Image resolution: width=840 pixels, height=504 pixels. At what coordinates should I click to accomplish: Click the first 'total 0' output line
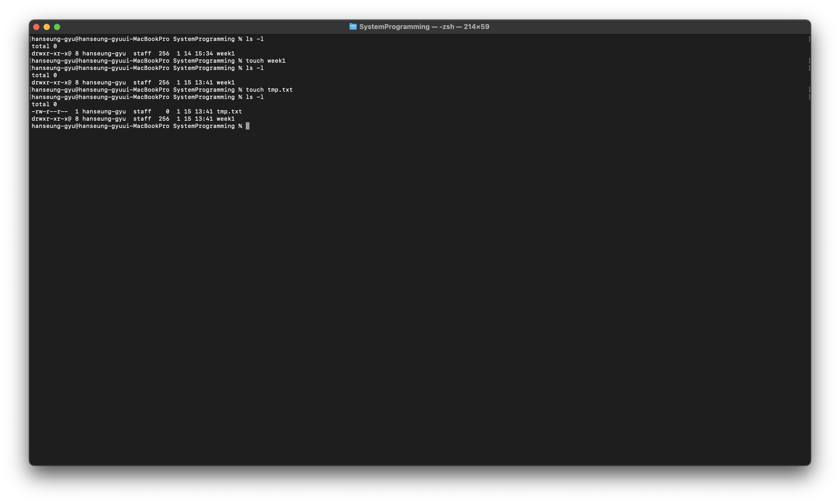pyautogui.click(x=44, y=47)
